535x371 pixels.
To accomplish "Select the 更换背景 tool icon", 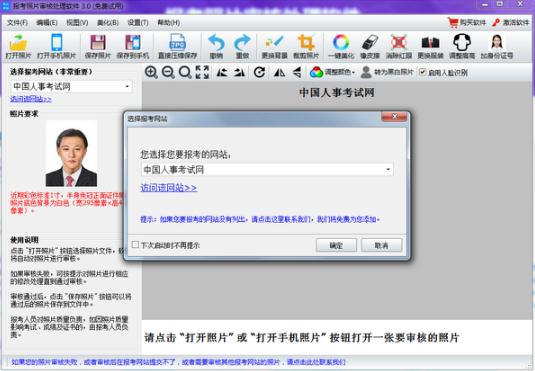I will tap(274, 42).
